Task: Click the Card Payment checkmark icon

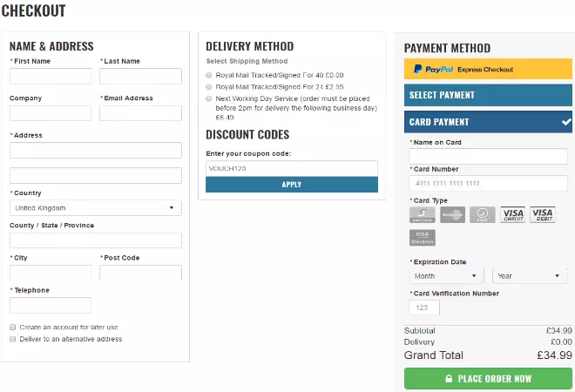Action: point(566,122)
